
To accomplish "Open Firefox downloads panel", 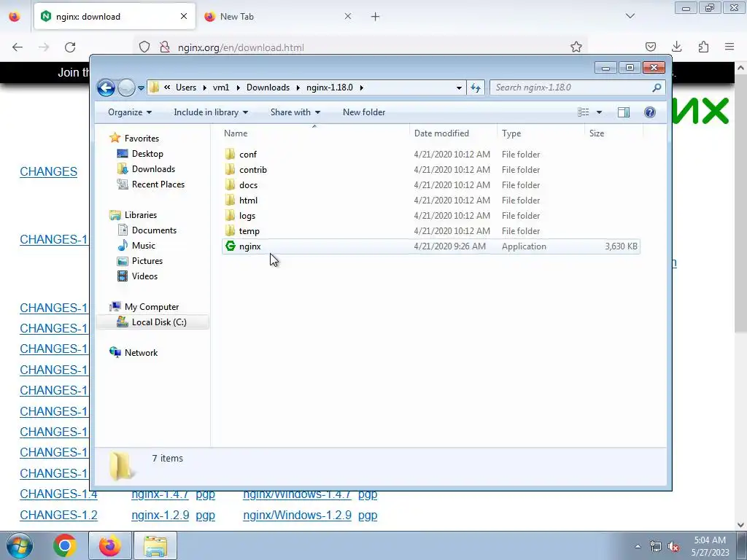I will click(677, 47).
